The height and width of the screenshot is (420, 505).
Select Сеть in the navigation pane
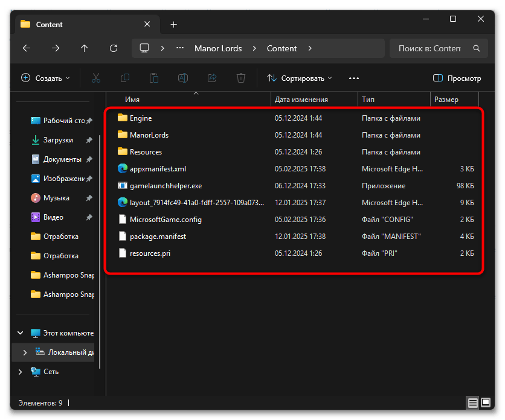pyautogui.click(x=45, y=372)
